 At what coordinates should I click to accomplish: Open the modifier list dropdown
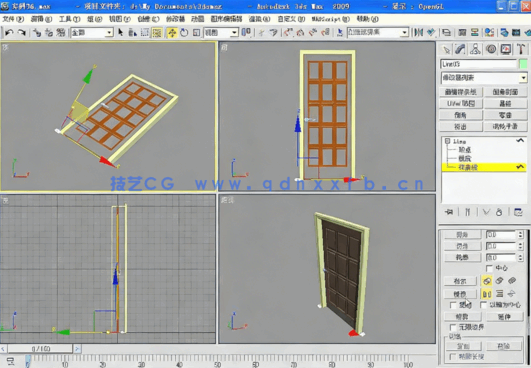[x=484, y=78]
